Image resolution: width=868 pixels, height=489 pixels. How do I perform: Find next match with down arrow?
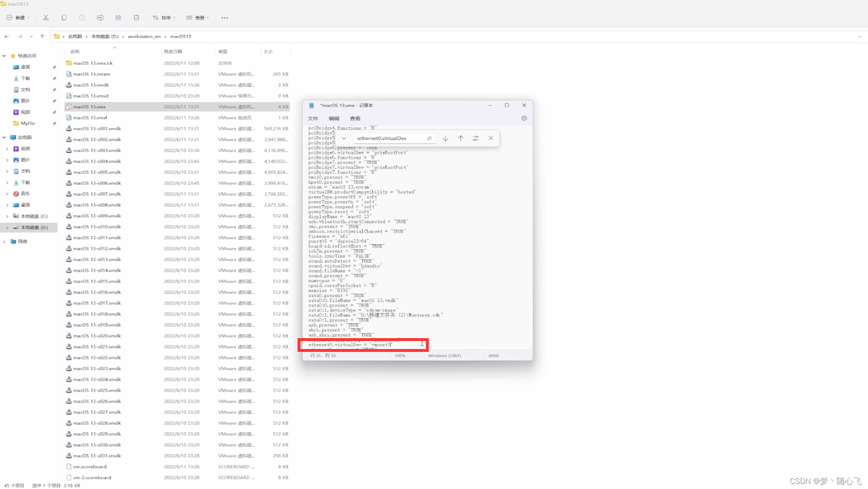click(x=445, y=138)
